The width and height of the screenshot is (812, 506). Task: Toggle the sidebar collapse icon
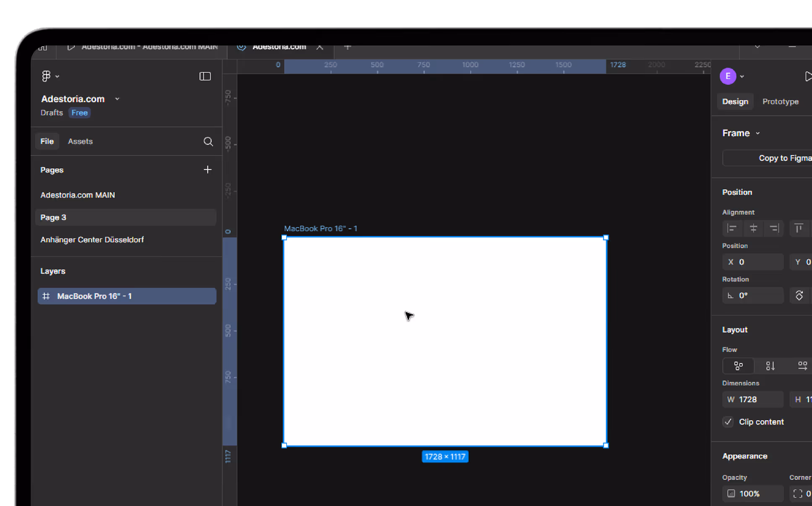click(x=205, y=76)
